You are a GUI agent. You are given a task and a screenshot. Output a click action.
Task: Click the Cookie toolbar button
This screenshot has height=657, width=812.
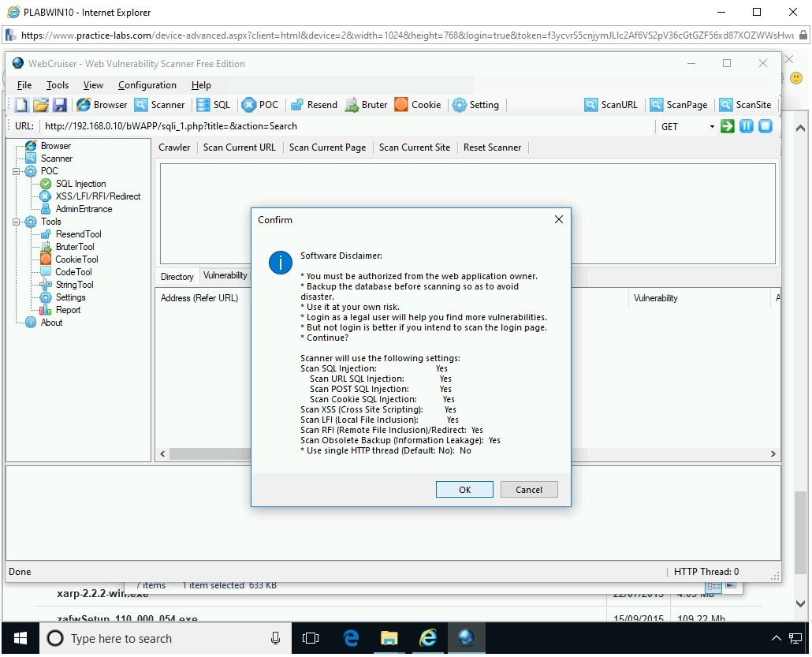pyautogui.click(x=418, y=105)
